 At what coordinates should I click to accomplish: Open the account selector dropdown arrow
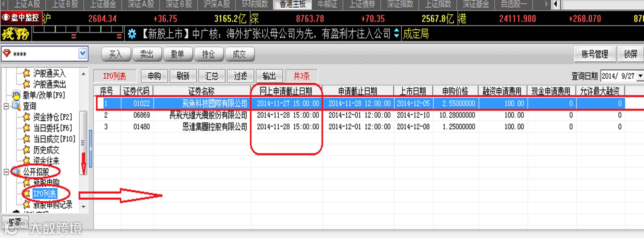coord(83,53)
